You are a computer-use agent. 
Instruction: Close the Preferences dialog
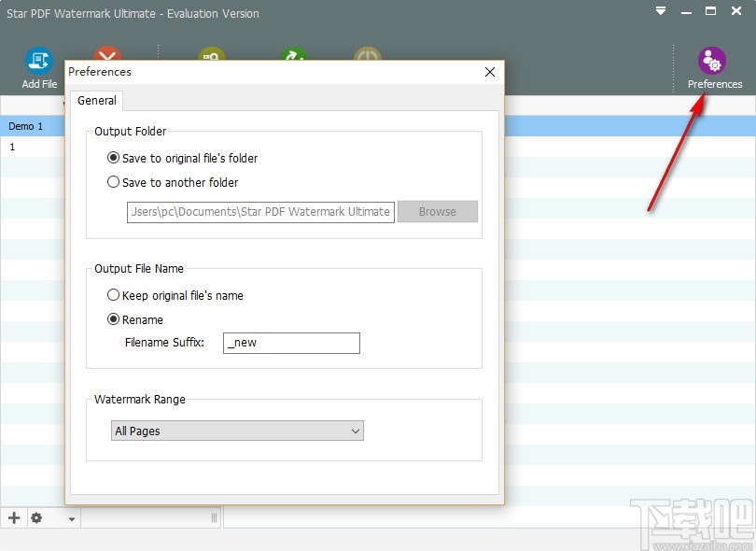[490, 72]
